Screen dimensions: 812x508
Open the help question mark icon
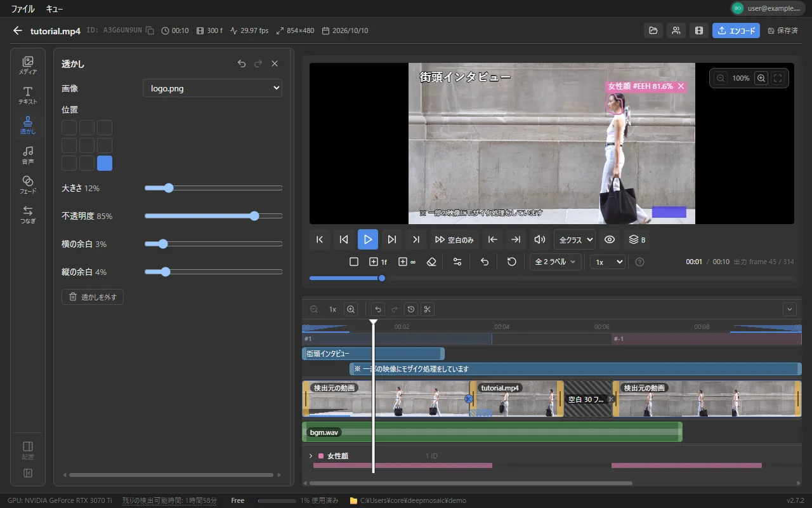[x=639, y=262]
